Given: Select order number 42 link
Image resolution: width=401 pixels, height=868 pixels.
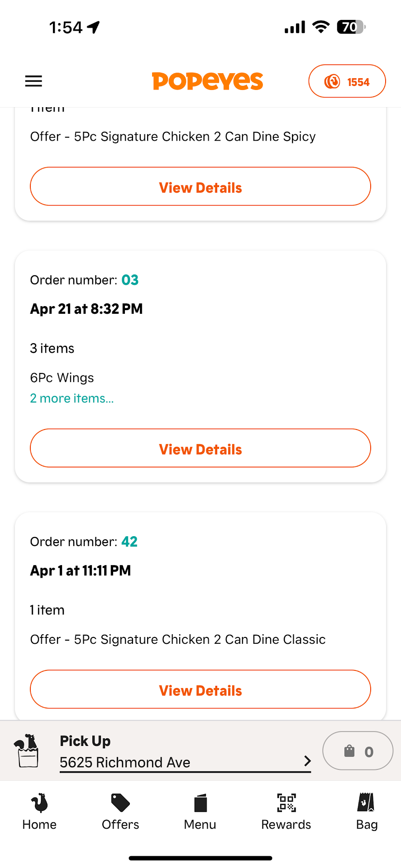Looking at the screenshot, I should pos(129,542).
